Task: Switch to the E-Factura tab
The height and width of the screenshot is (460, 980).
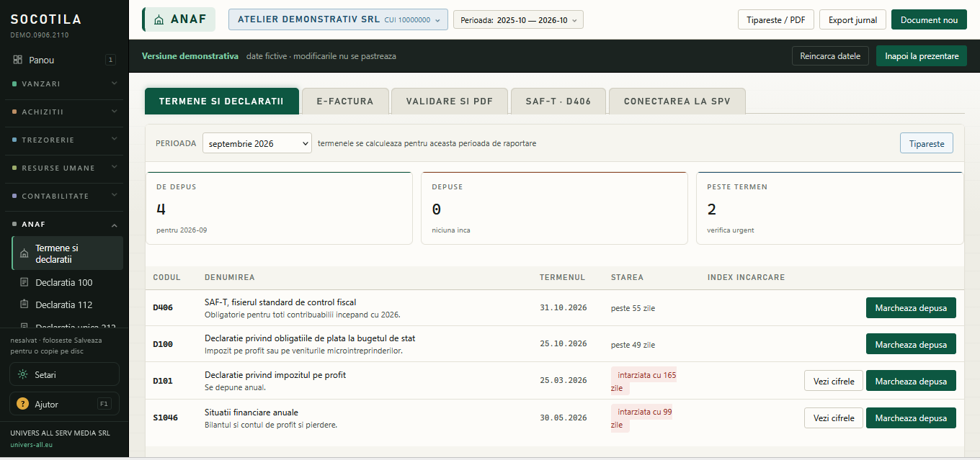Action: 345,102
